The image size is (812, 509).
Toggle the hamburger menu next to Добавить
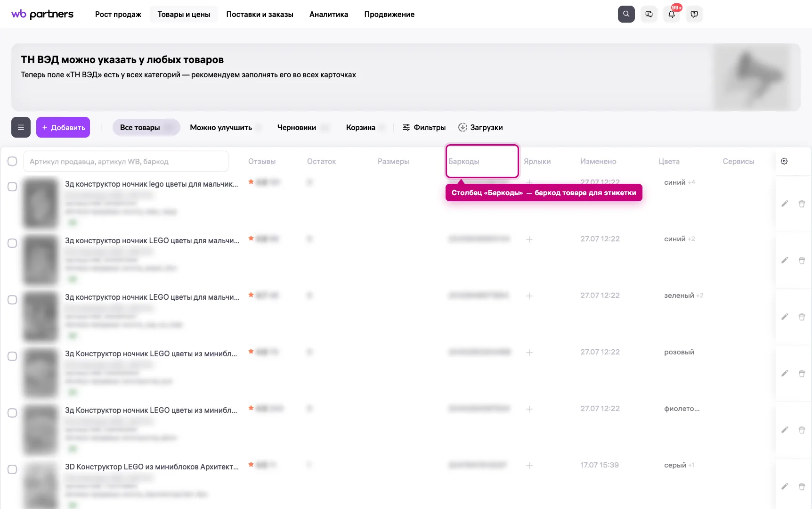(21, 127)
